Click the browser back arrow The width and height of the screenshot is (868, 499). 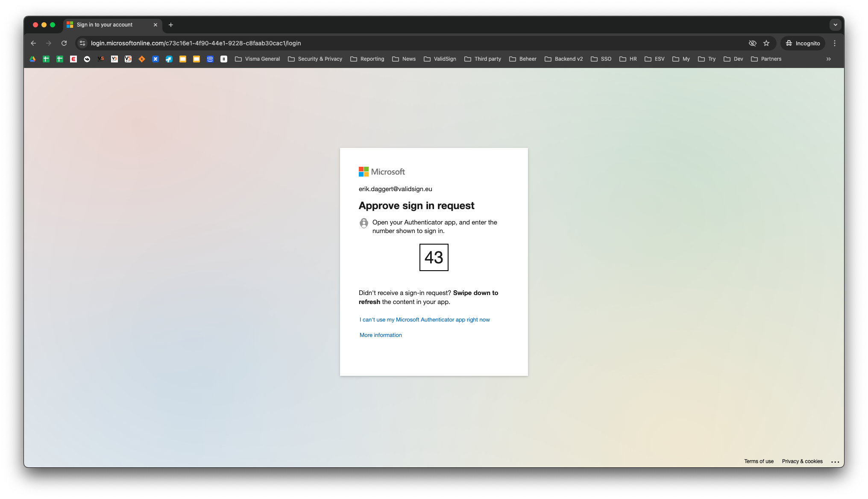click(33, 43)
